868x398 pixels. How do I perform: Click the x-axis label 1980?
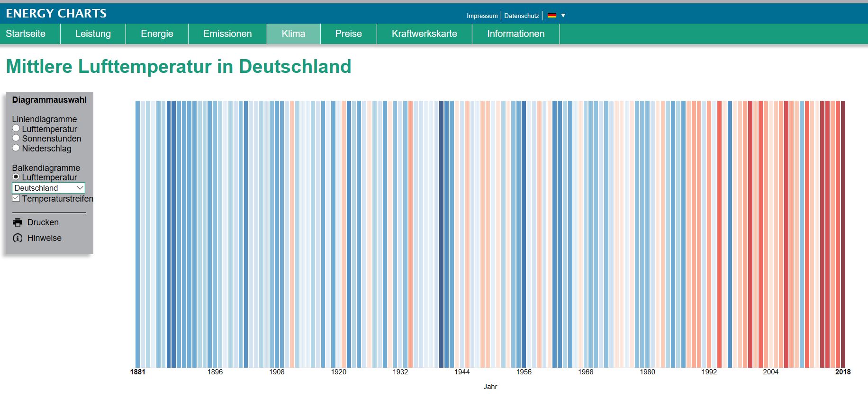pyautogui.click(x=647, y=372)
